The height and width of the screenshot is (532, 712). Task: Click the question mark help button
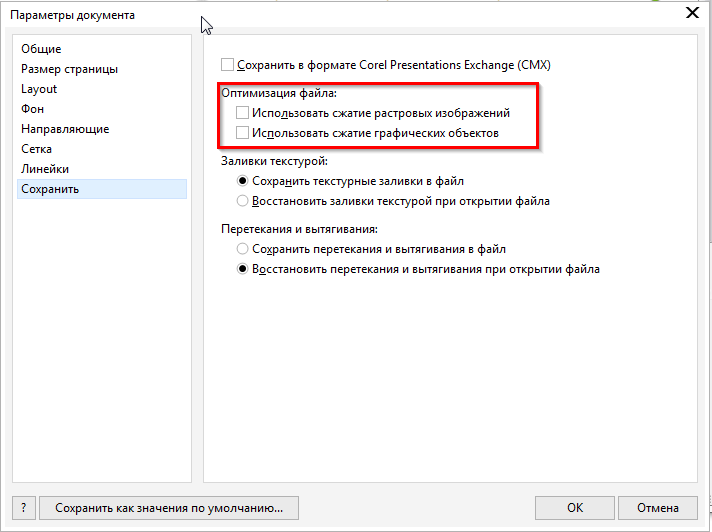point(24,508)
